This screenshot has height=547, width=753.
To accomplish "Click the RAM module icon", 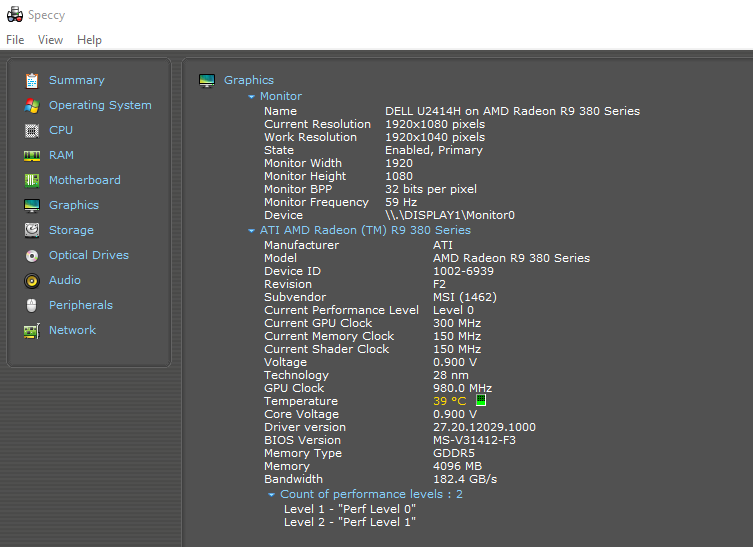I will (32, 155).
